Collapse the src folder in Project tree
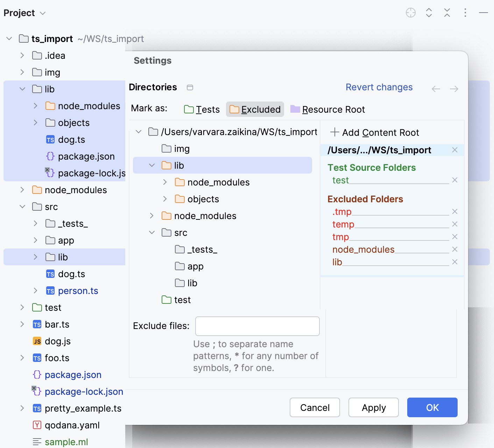Screen dimensions: 494x448 pyautogui.click(x=22, y=206)
